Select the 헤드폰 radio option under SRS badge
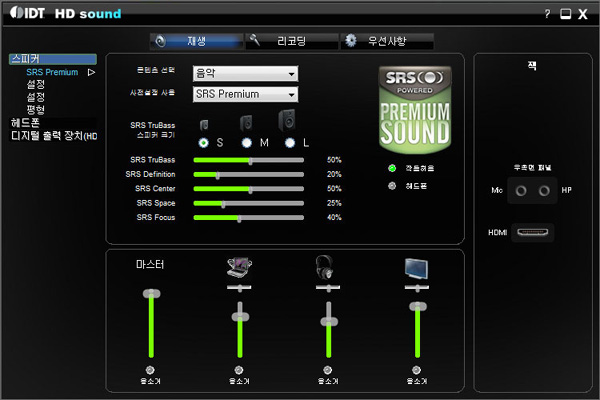This screenshot has width=600, height=400. [x=392, y=186]
